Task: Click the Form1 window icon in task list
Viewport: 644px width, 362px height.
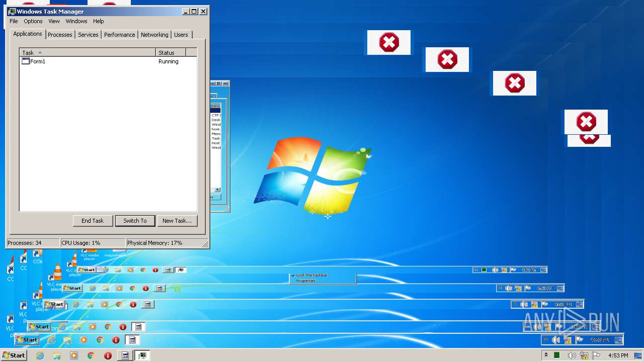Action: [26, 61]
